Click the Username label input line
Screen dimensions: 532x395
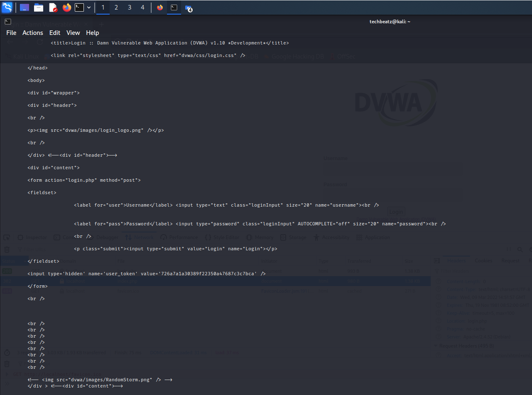coord(226,205)
